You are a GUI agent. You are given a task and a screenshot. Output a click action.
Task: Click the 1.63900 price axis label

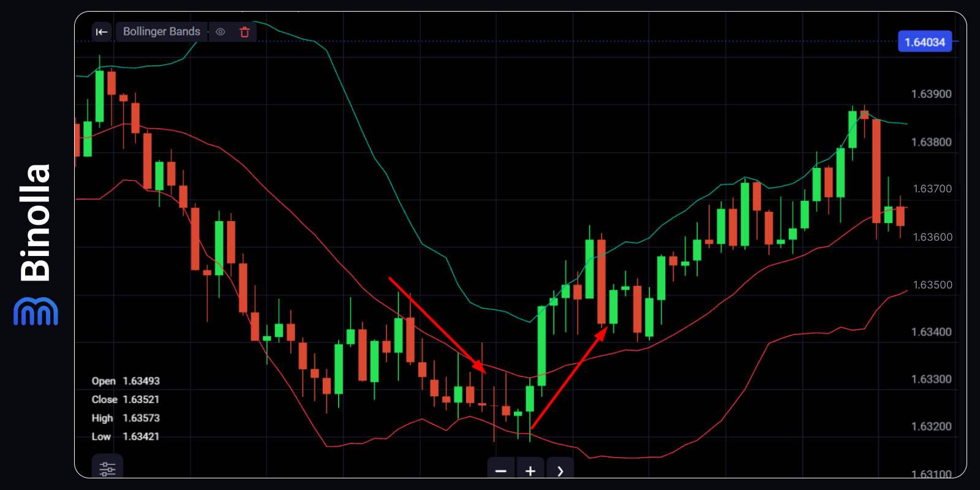932,94
